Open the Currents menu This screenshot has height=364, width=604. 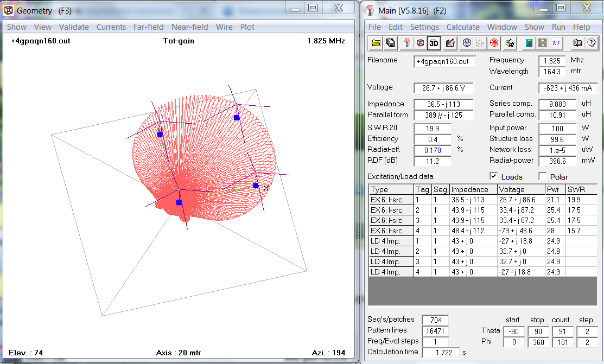pos(111,27)
